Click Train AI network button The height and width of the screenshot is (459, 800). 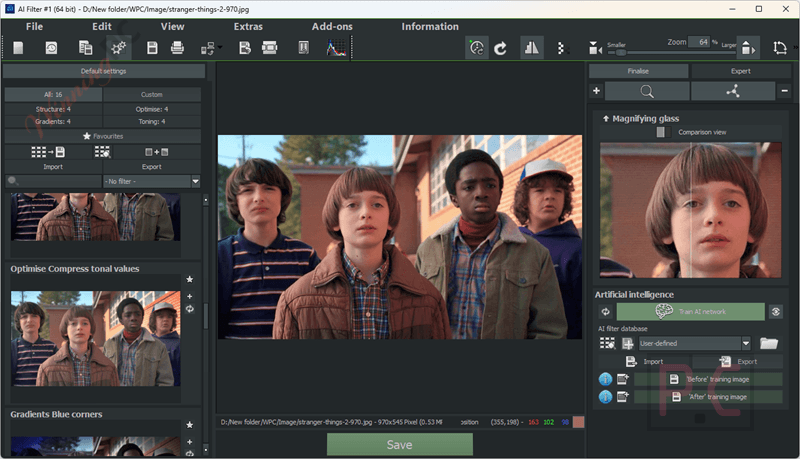[690, 312]
